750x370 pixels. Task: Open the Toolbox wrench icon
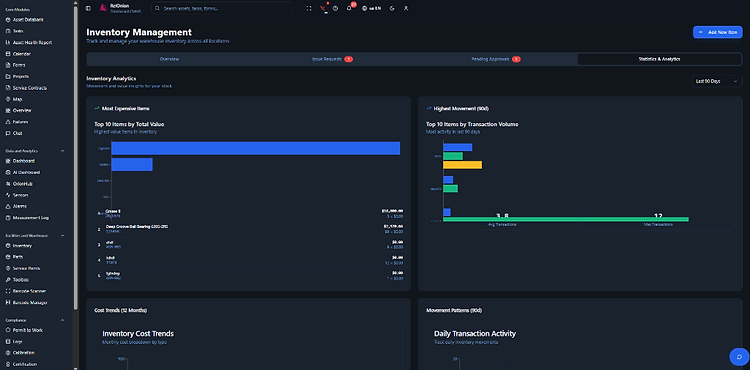[x=8, y=280]
